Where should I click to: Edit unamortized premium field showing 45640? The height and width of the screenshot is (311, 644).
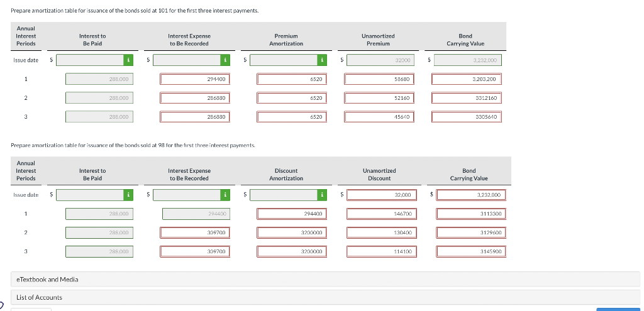[379, 117]
